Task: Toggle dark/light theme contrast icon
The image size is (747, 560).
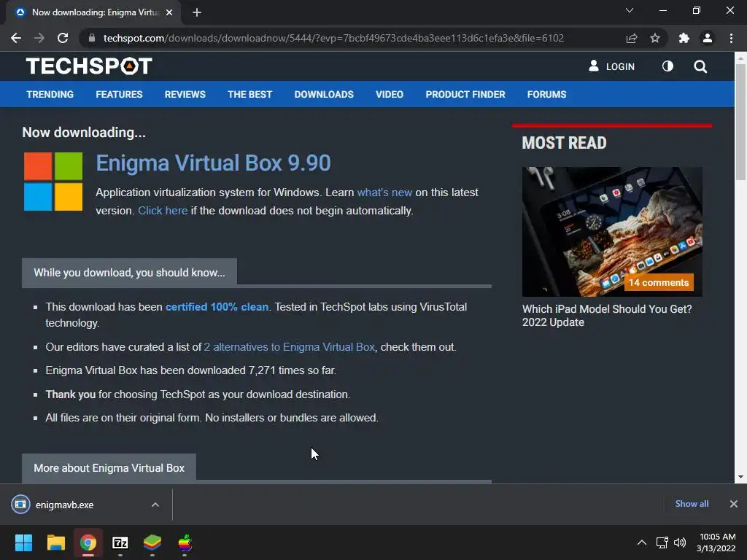Action: pyautogui.click(x=667, y=66)
